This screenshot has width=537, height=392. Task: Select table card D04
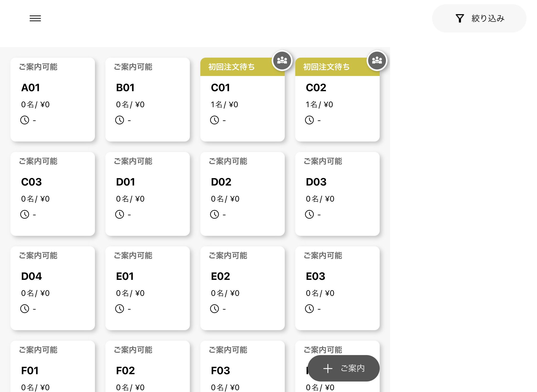52,288
